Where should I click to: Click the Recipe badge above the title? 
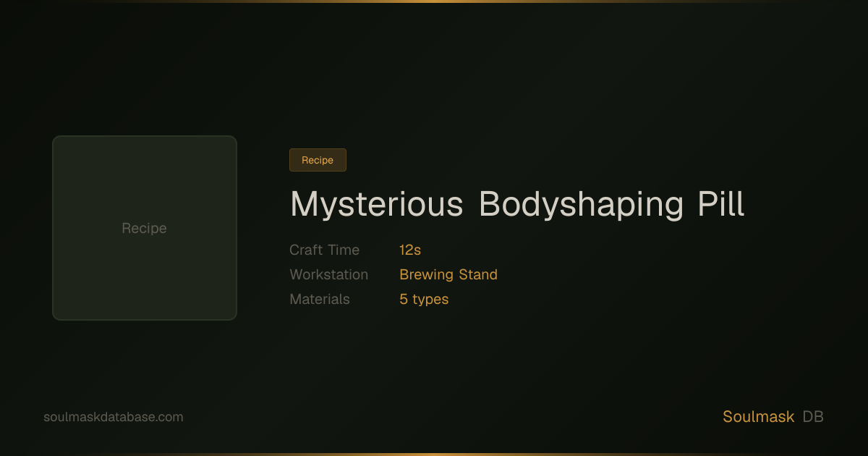click(318, 160)
